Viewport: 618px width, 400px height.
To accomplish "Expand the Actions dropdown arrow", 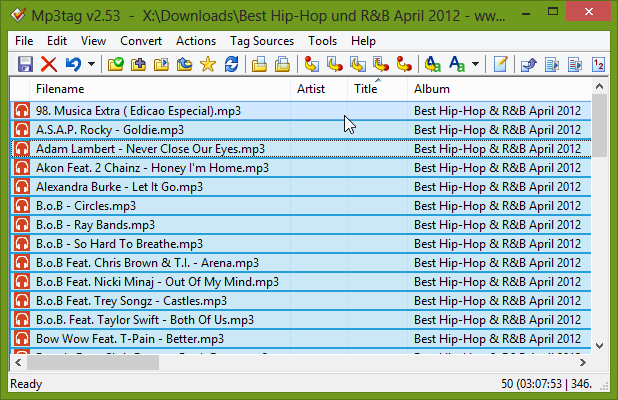I will tap(476, 64).
